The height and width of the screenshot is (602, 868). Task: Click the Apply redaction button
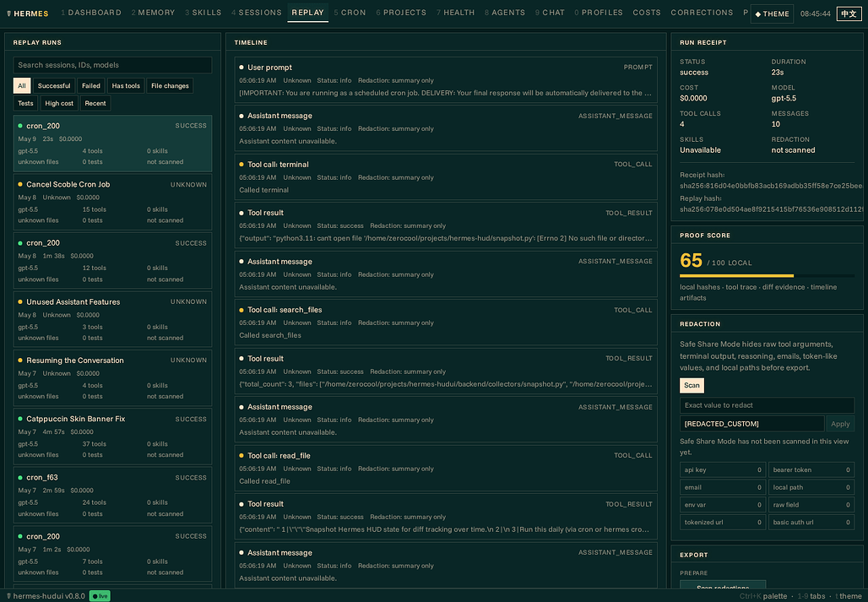click(x=840, y=424)
